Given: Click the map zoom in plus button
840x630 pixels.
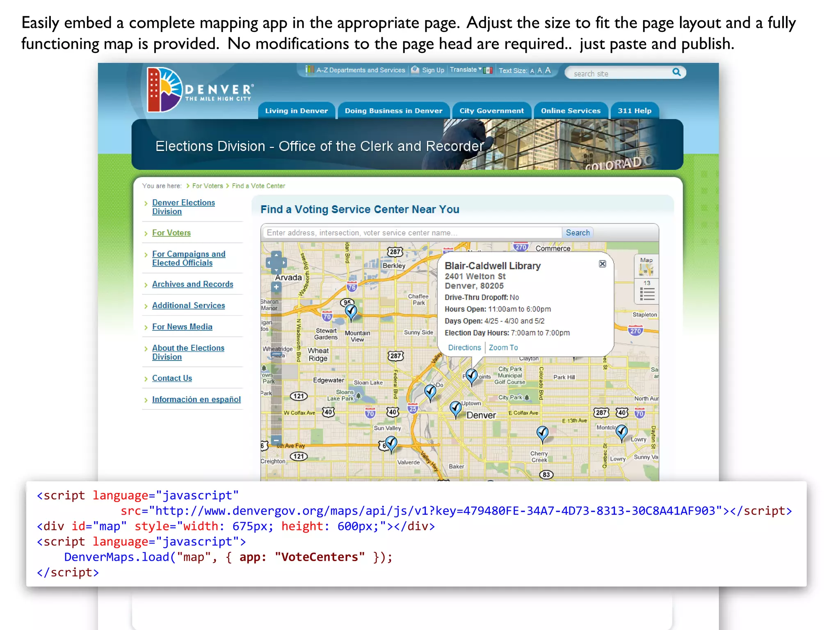Looking at the screenshot, I should click(x=276, y=287).
